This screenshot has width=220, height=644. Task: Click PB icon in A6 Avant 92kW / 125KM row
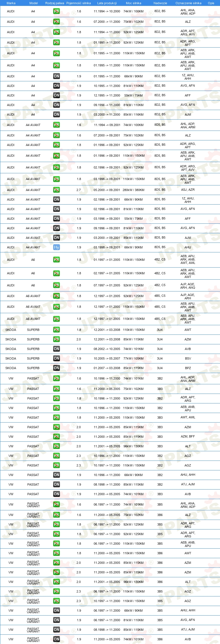[57, 296]
